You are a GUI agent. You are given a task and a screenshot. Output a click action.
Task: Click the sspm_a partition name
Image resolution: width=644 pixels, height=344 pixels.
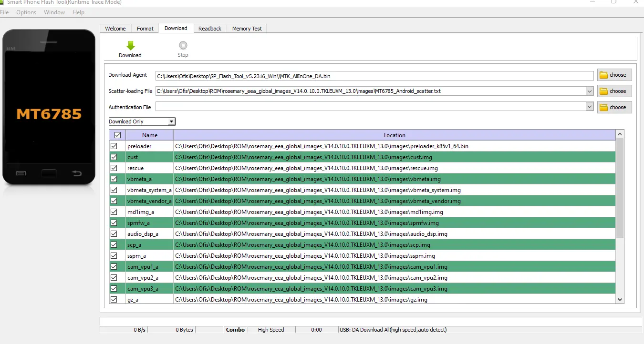[x=136, y=256]
